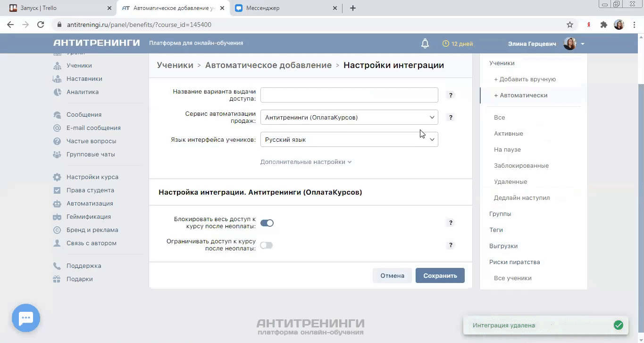
Task: Click the АНТИТРЕНИНГИ header logo
Action: [97, 43]
